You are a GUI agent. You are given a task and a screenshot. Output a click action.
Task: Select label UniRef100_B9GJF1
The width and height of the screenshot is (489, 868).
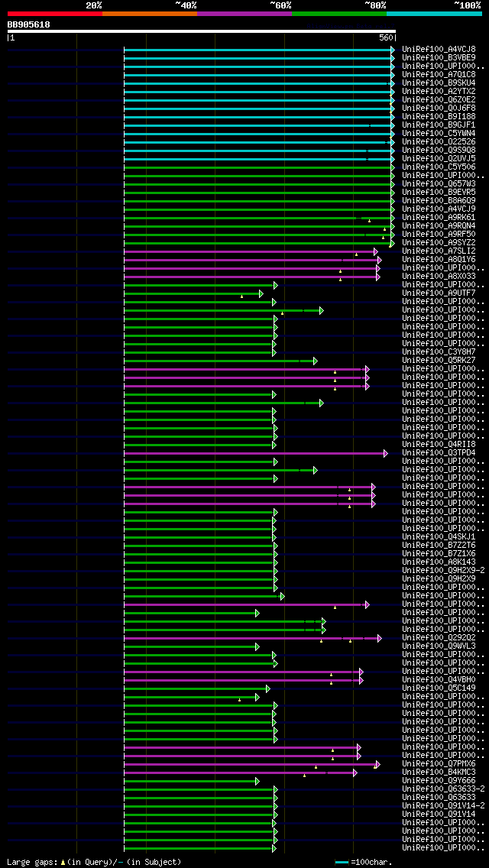439,125
